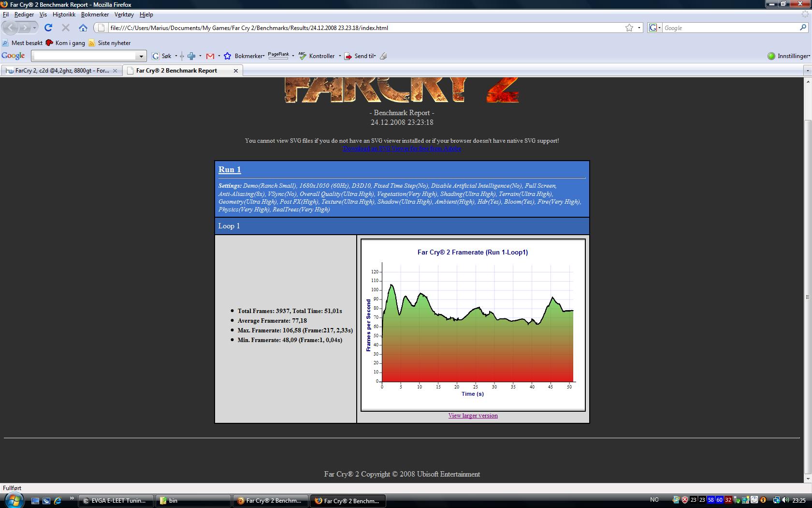Click the Stop loading X icon
This screenshot has height=508, width=812.
[66, 28]
